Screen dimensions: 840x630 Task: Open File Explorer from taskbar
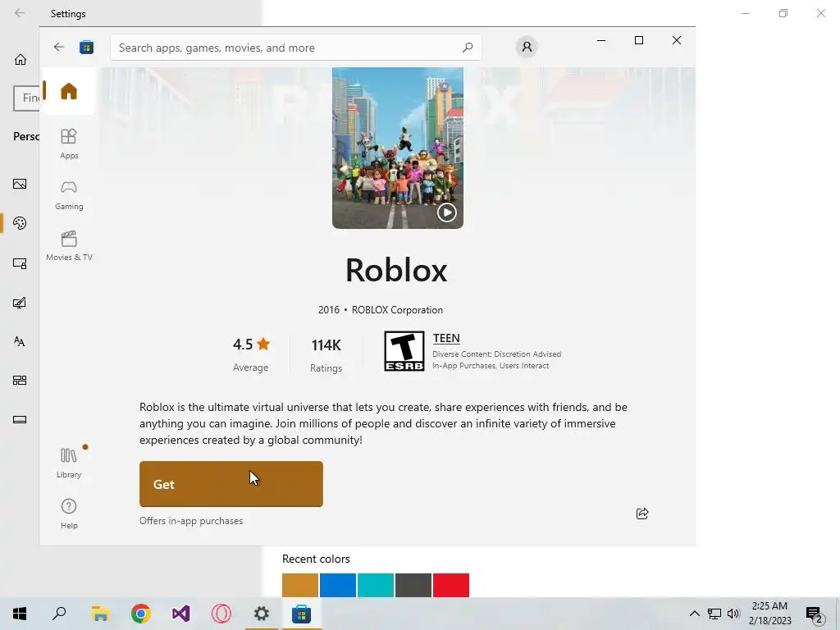(100, 614)
